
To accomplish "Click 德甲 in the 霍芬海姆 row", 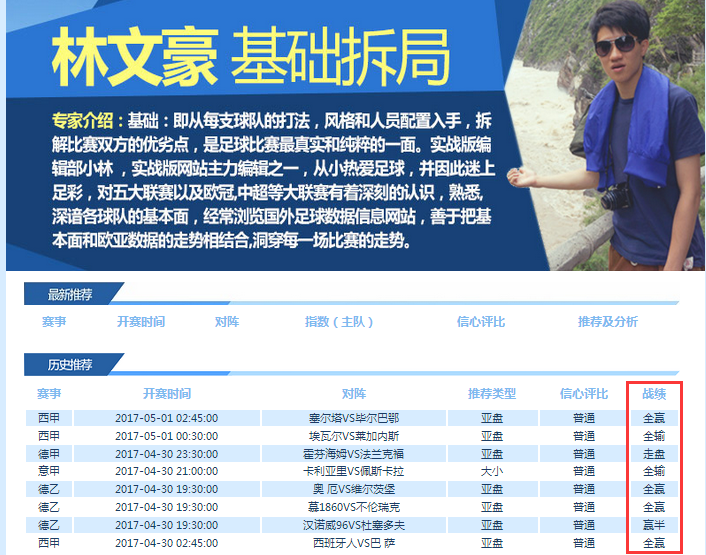I will tap(49, 454).
